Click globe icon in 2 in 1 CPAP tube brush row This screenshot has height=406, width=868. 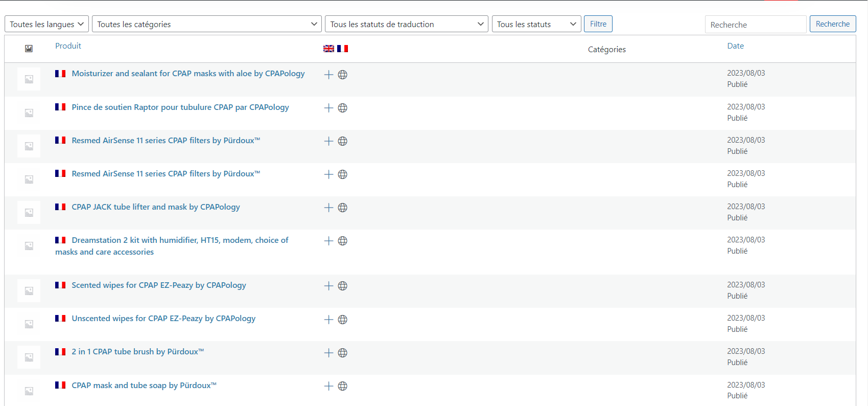(343, 353)
